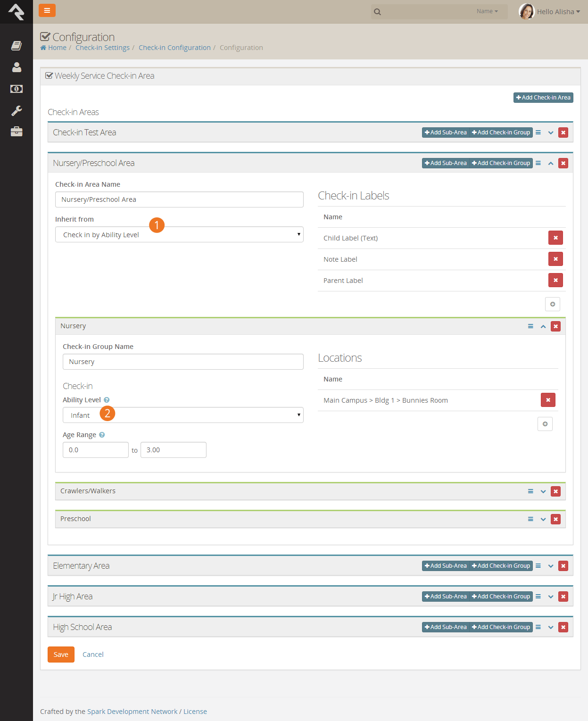Delete the Parent Label row
The width and height of the screenshot is (588, 721).
555,280
